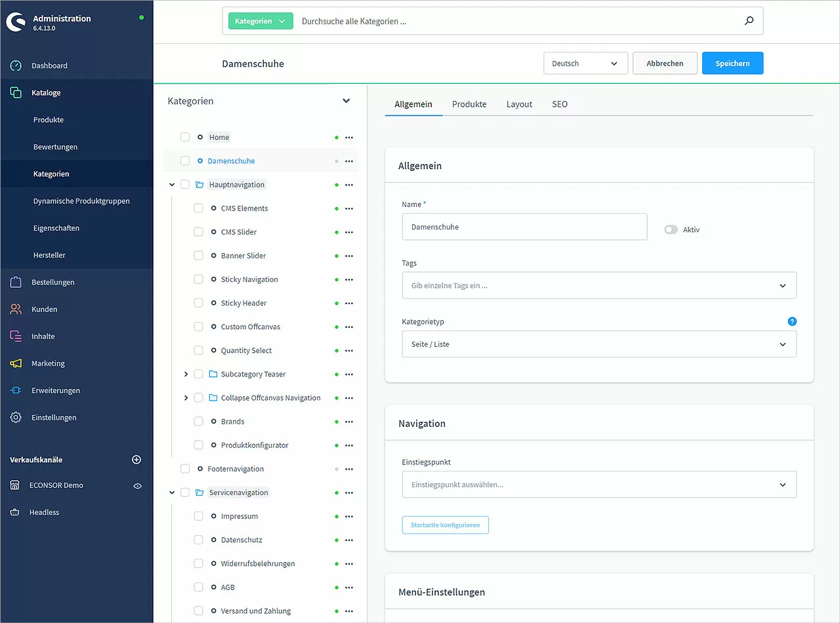
Task: Check the checkbox next to Home
Action: [x=184, y=136]
